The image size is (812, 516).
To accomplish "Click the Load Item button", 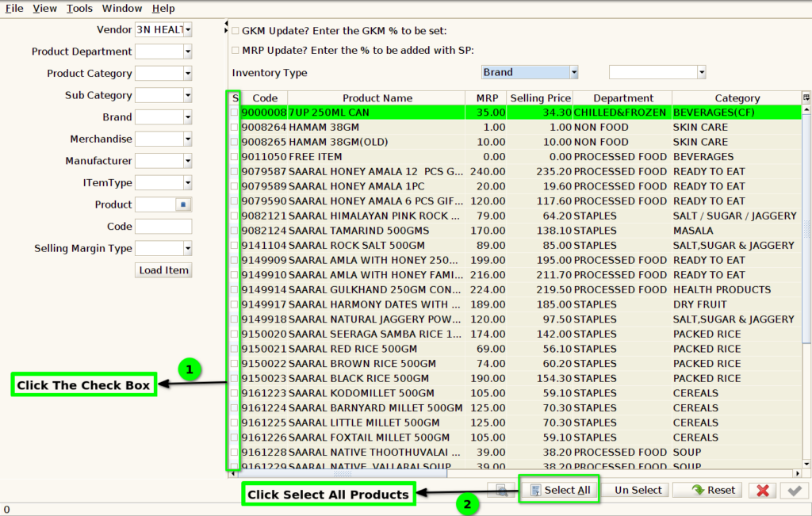I will 163,270.
